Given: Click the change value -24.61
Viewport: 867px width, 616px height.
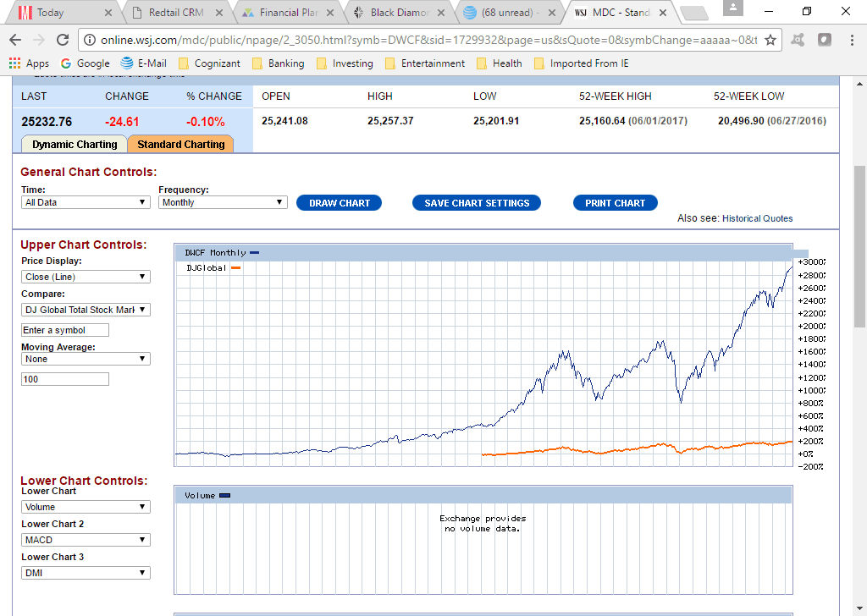Looking at the screenshot, I should coord(122,122).
